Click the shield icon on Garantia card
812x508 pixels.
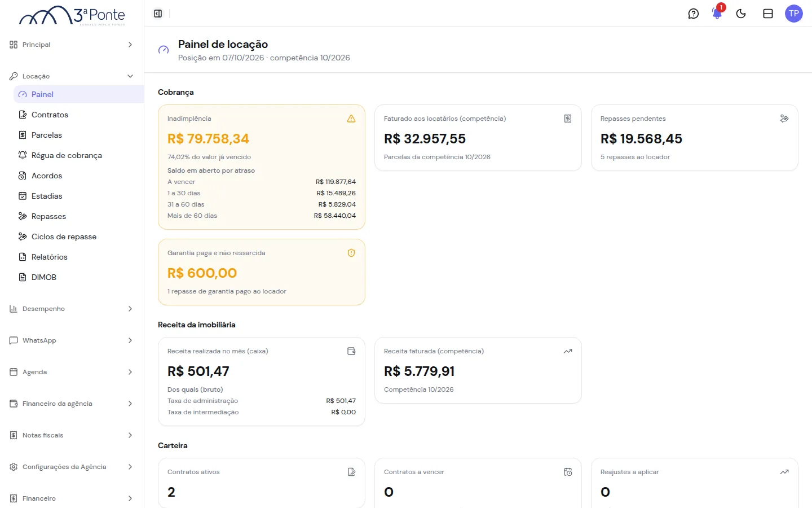pos(351,253)
